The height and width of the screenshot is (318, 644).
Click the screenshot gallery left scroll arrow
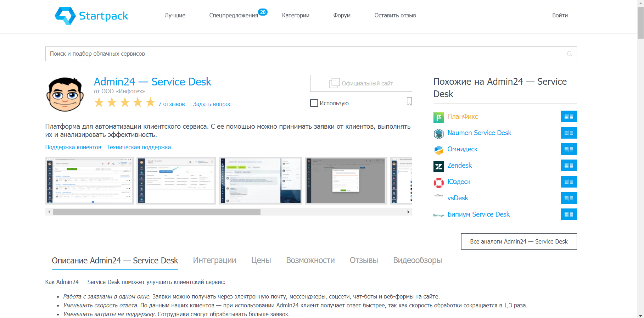tap(49, 212)
